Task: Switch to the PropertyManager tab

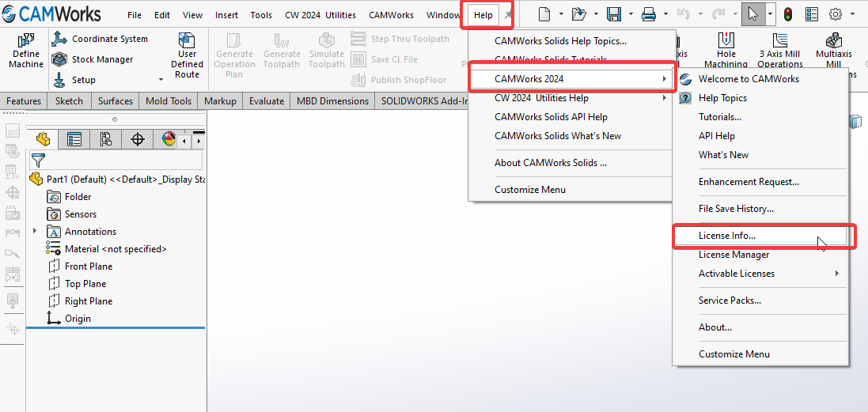Action: (74, 139)
